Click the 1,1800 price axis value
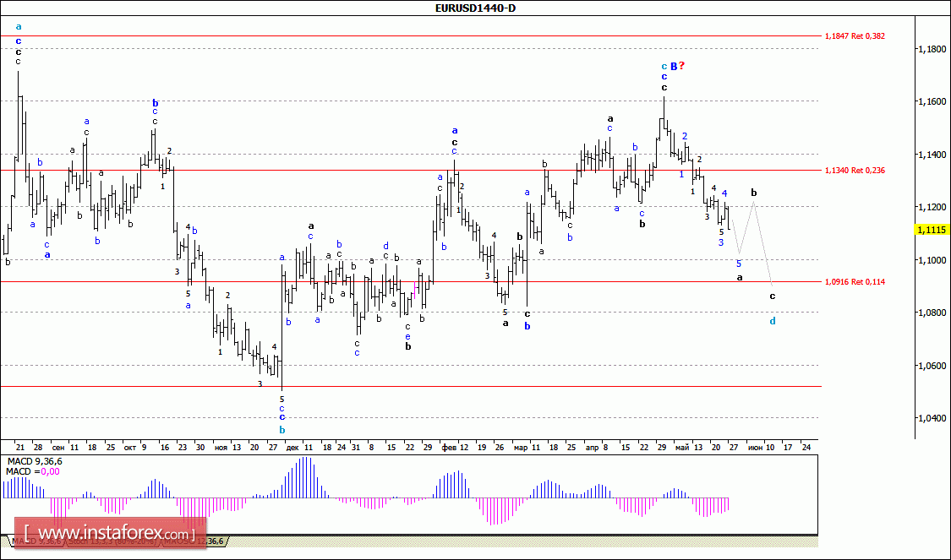 [932, 49]
